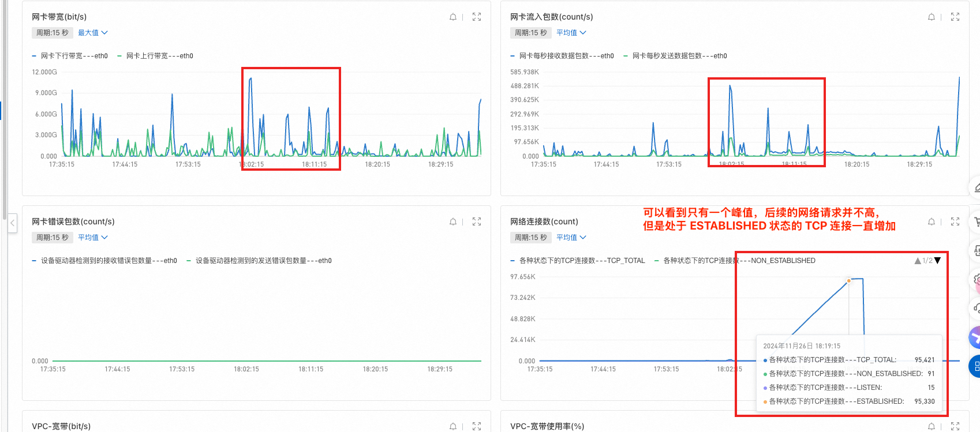The width and height of the screenshot is (980, 432).
Task: Click the alarm bell icon for 网卡带宽 panel
Action: point(453,17)
